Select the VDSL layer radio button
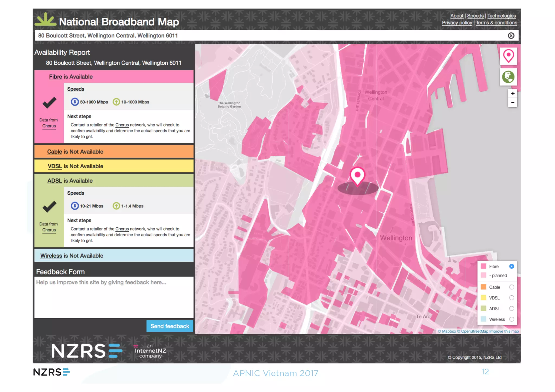The width and height of the screenshot is (555, 392). [x=511, y=298]
